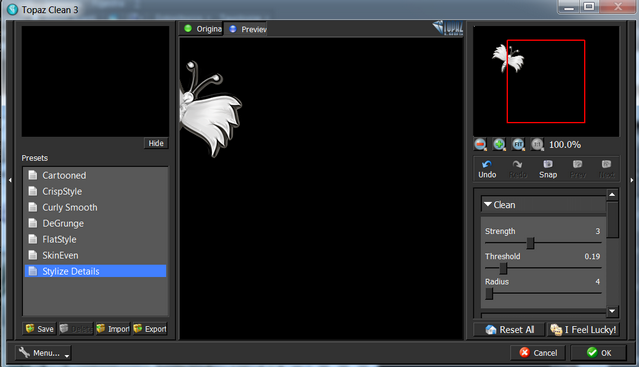Click the Prev snapshot button

click(x=577, y=169)
